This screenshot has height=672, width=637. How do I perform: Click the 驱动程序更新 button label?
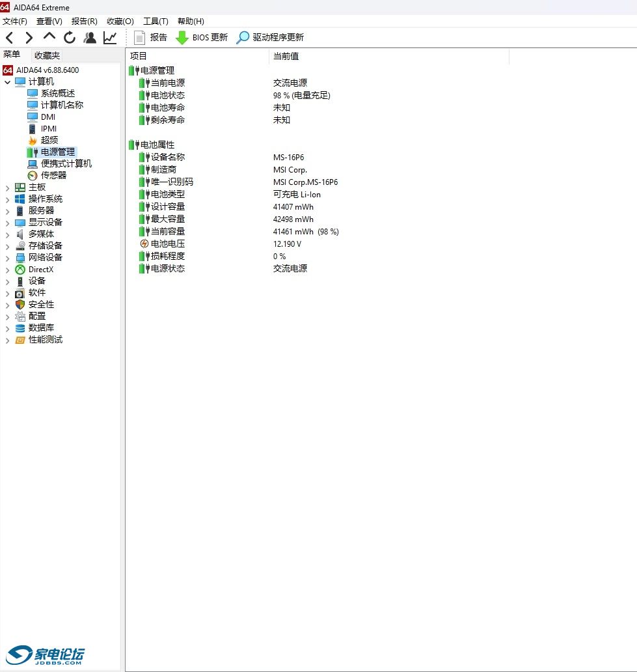pyautogui.click(x=278, y=37)
